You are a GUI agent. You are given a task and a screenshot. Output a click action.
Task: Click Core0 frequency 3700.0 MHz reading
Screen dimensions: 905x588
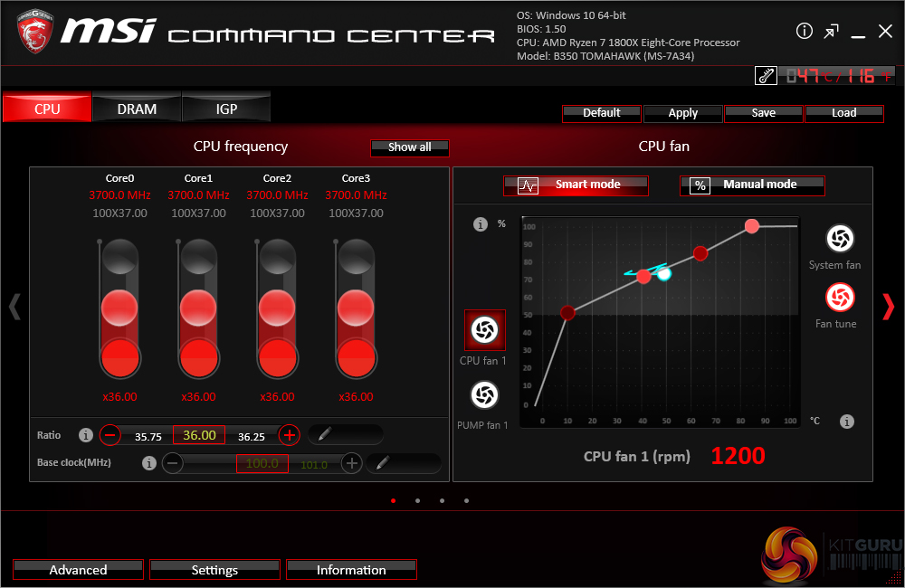point(119,195)
